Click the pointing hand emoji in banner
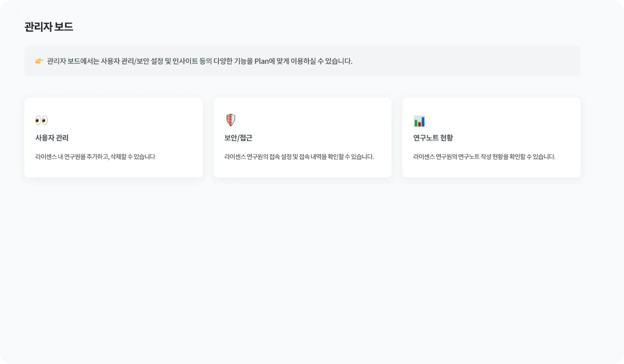 [x=39, y=61]
